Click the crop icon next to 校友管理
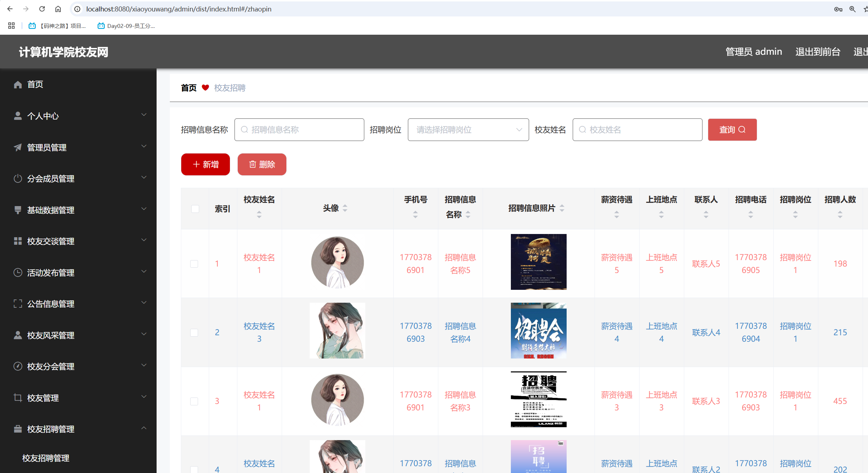The width and height of the screenshot is (868, 473). coord(18,398)
